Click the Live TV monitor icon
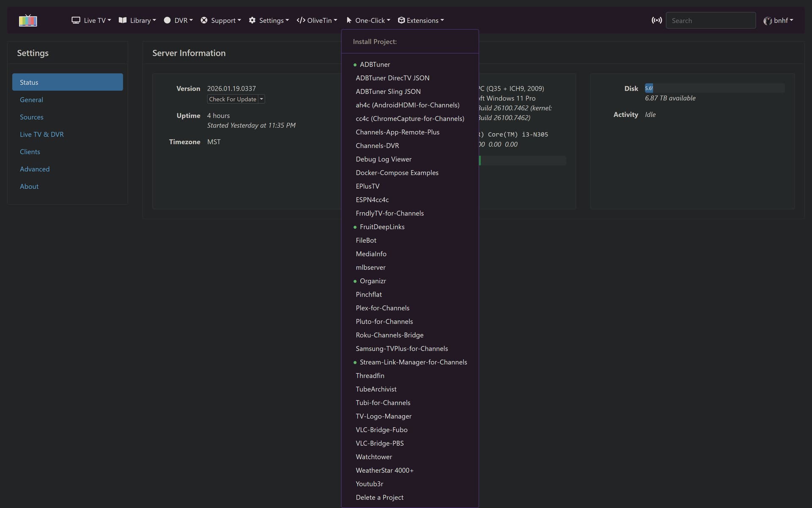Viewport: 812px width, 508px height. pyautogui.click(x=76, y=20)
